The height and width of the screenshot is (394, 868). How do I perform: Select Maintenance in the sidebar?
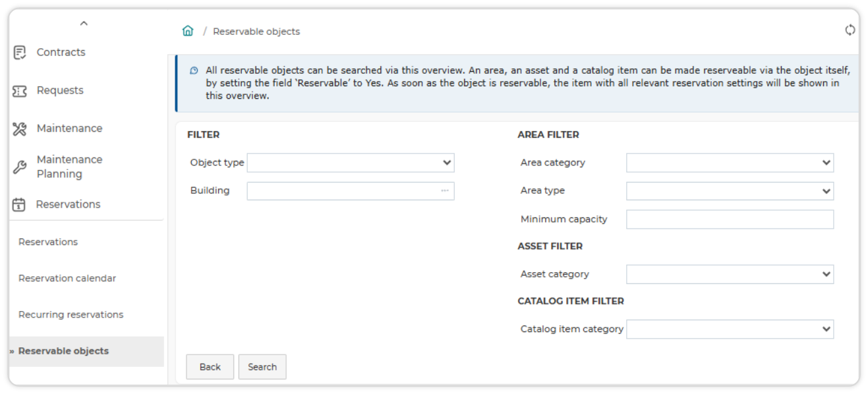tap(69, 128)
